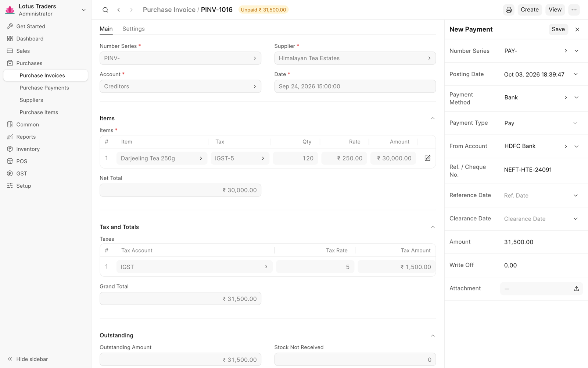Click the Qty 120 cell

click(x=295, y=158)
